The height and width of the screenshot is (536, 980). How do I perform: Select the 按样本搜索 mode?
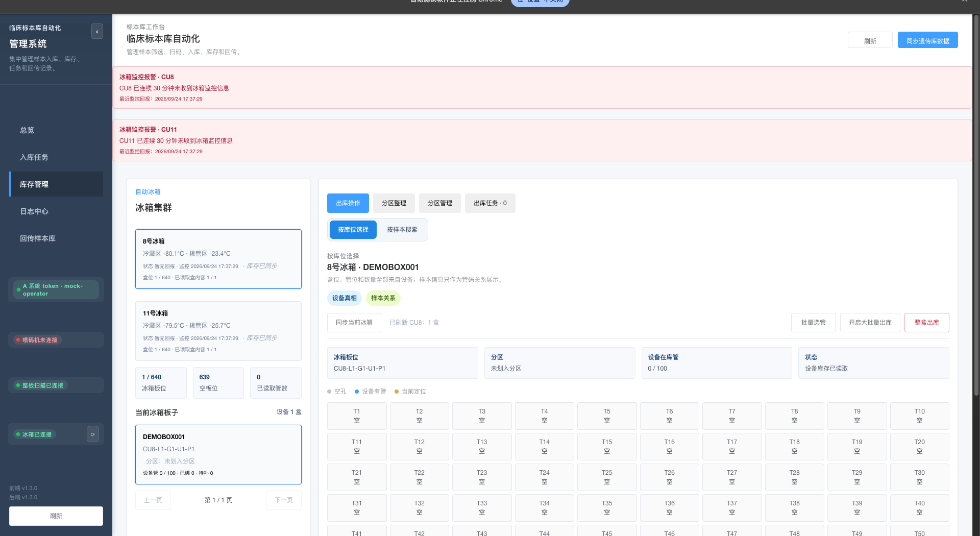[402, 230]
